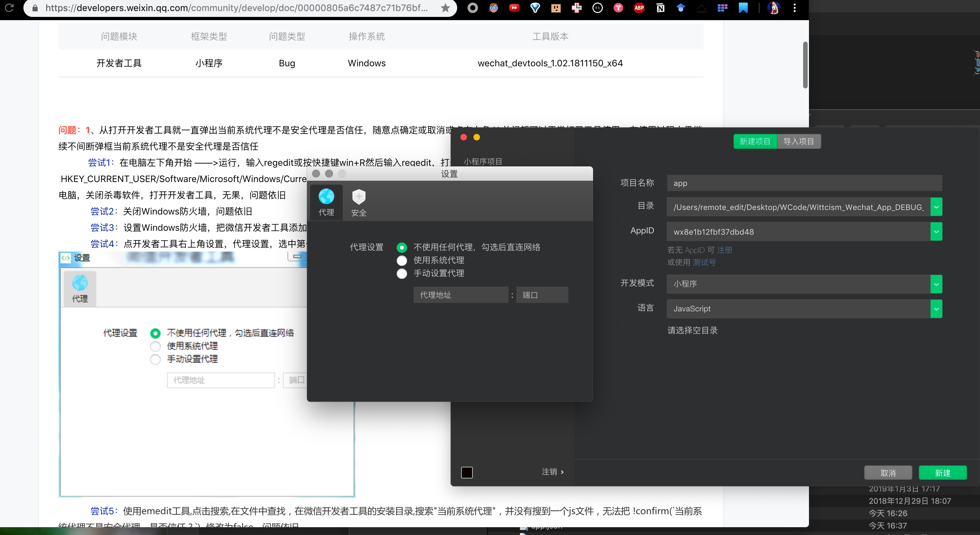Expand the JavaScript language dropdown

pos(936,309)
